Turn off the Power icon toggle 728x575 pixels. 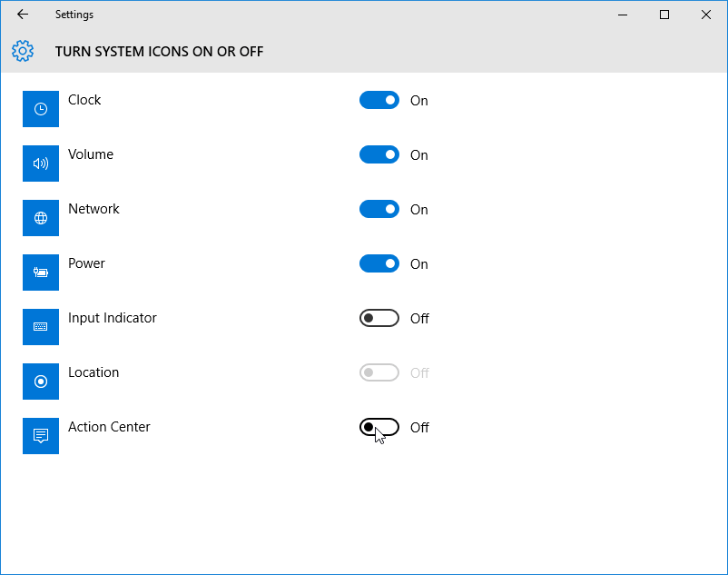[379, 263]
